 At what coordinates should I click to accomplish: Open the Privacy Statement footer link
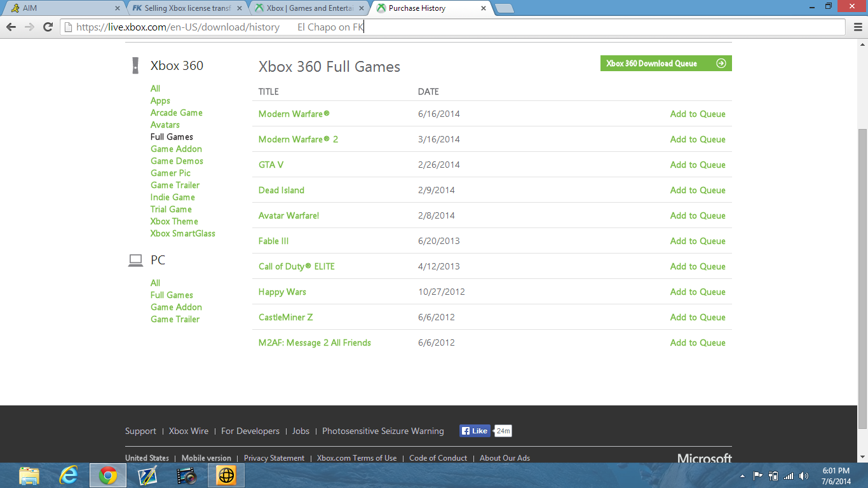point(274,458)
